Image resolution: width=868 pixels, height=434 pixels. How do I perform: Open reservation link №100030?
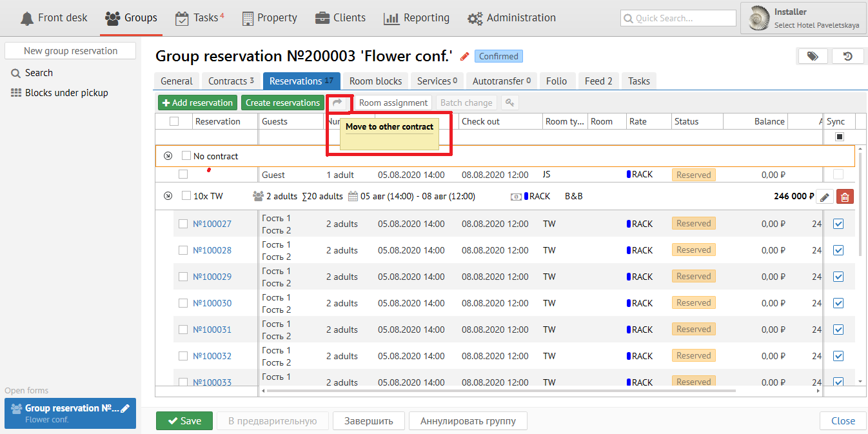(212, 303)
